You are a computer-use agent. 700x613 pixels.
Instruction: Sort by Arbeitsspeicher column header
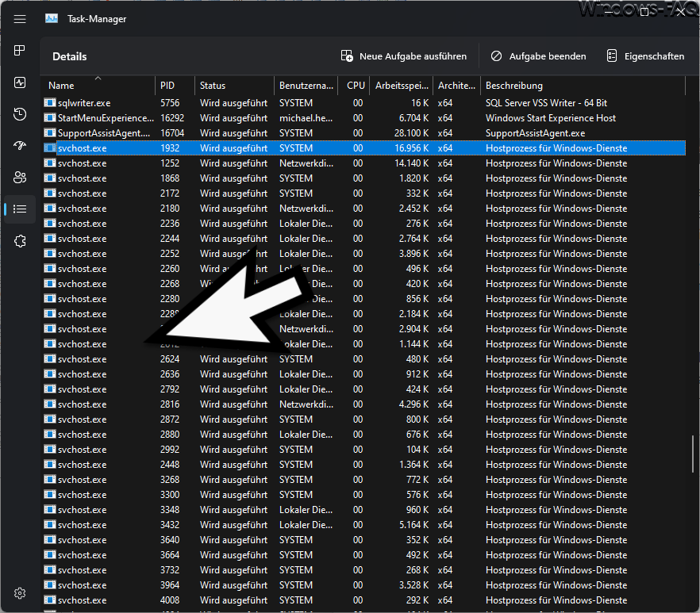(402, 85)
